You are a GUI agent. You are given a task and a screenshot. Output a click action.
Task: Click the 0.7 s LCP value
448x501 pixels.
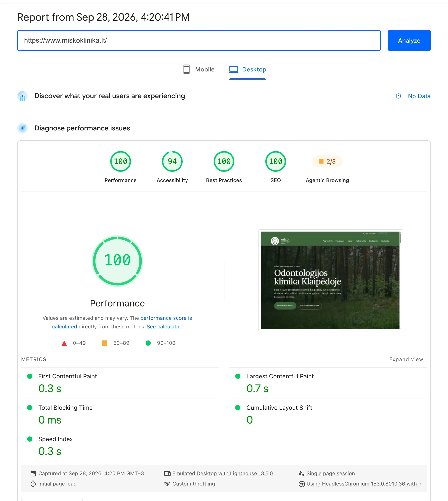pos(257,388)
